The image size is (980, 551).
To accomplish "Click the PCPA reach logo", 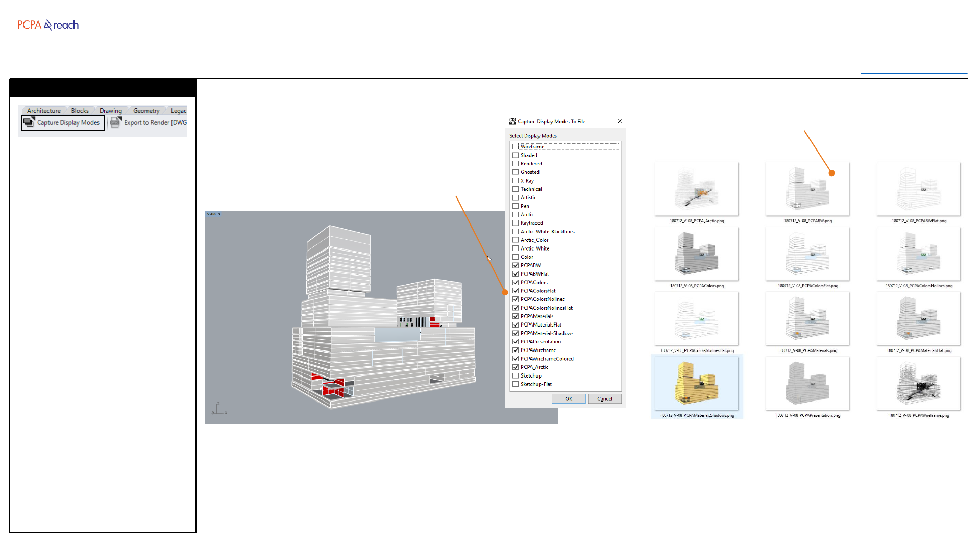I will click(48, 25).
